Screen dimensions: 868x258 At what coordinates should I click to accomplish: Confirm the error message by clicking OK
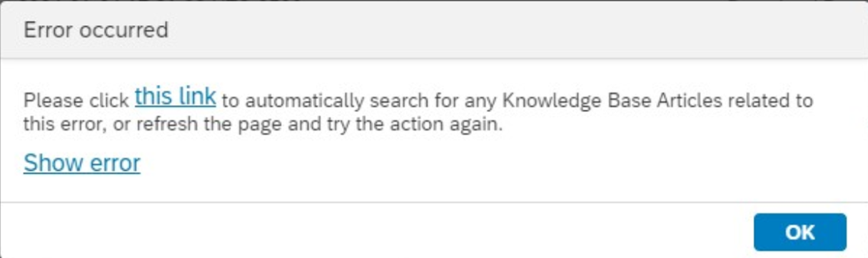(800, 232)
